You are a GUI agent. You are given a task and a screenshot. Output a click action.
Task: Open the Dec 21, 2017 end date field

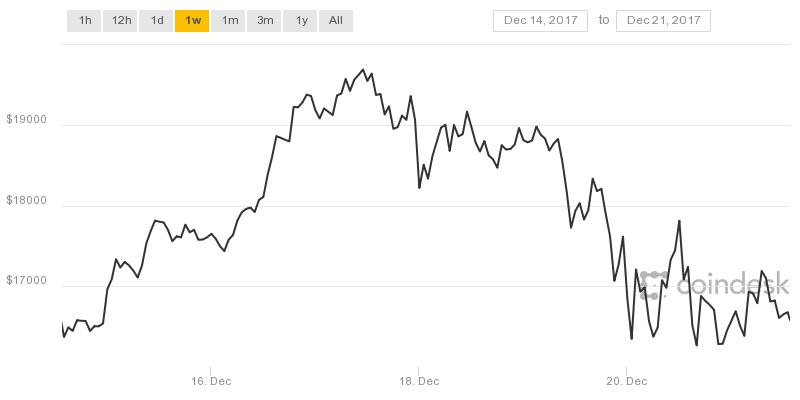[663, 20]
